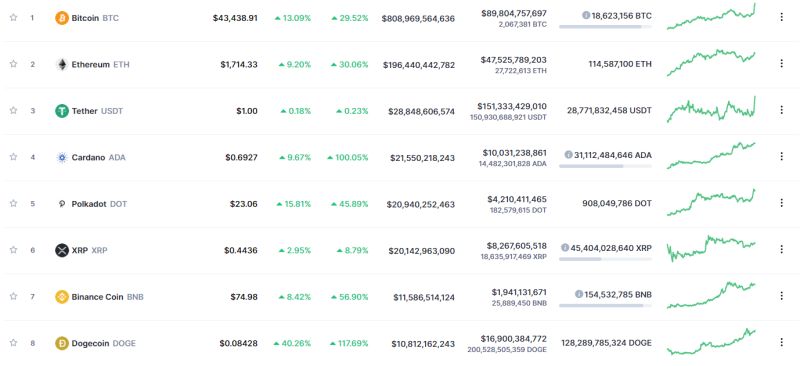
Task: Click Cardano circulating supply progress bar
Action: 605,166
